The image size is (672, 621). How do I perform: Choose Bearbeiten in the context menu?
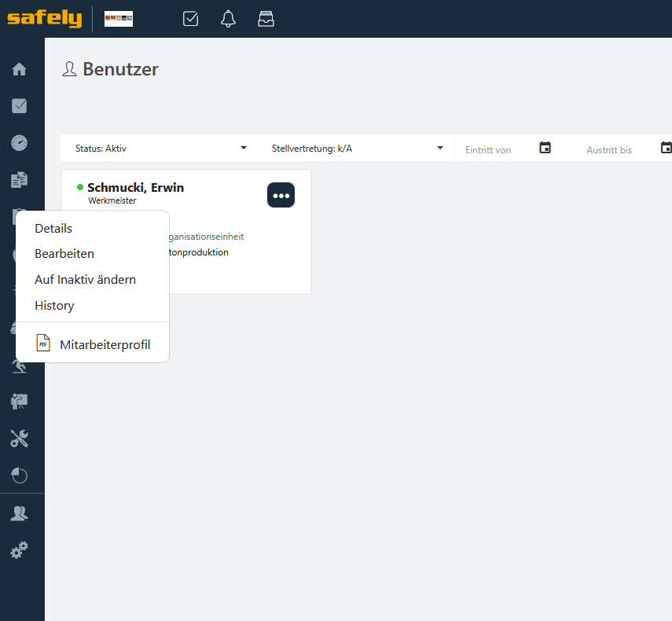[x=64, y=254]
